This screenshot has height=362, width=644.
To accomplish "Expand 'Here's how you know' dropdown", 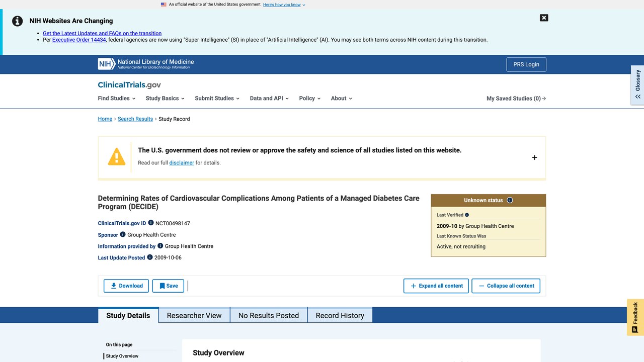I will [x=284, y=5].
